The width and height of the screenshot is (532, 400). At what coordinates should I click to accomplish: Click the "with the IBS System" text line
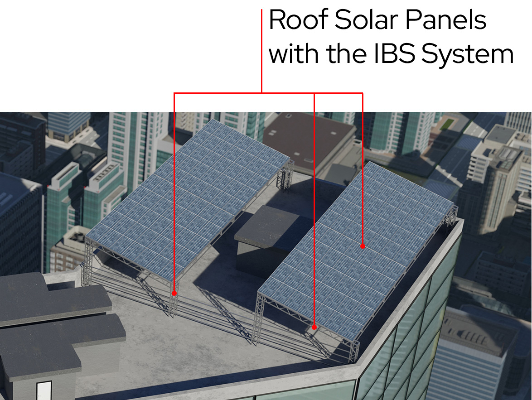point(391,54)
